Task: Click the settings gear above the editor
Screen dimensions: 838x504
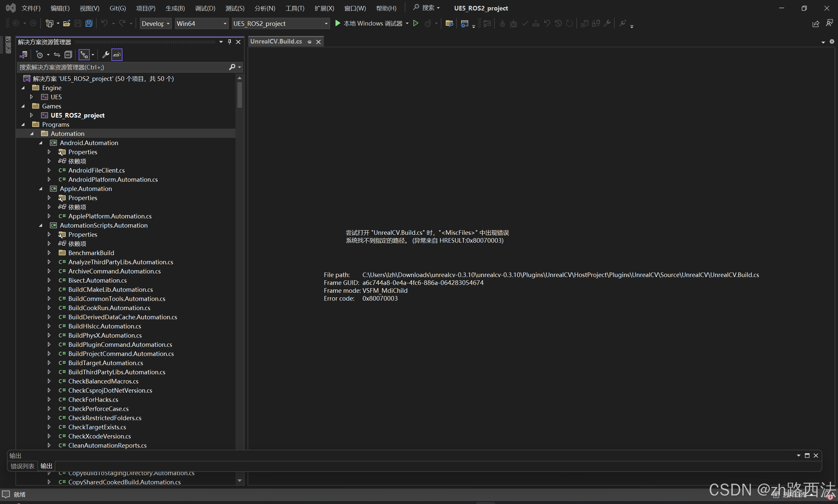Action: click(832, 42)
